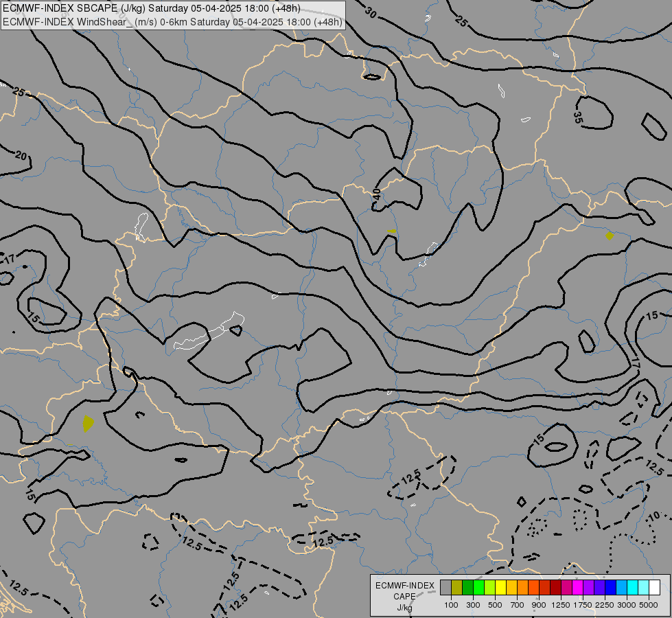Pick the pure yellow legend swatch
Screen dimensions: 672x618
tap(501, 588)
